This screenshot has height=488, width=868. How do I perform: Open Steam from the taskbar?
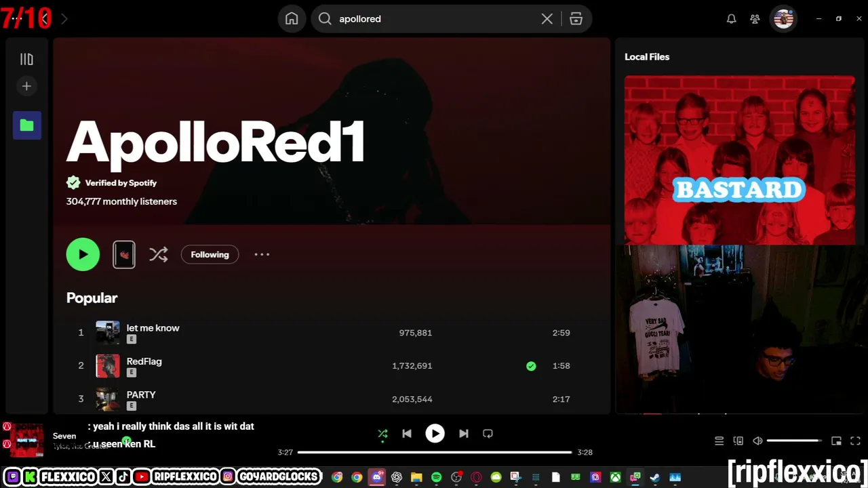click(654, 477)
